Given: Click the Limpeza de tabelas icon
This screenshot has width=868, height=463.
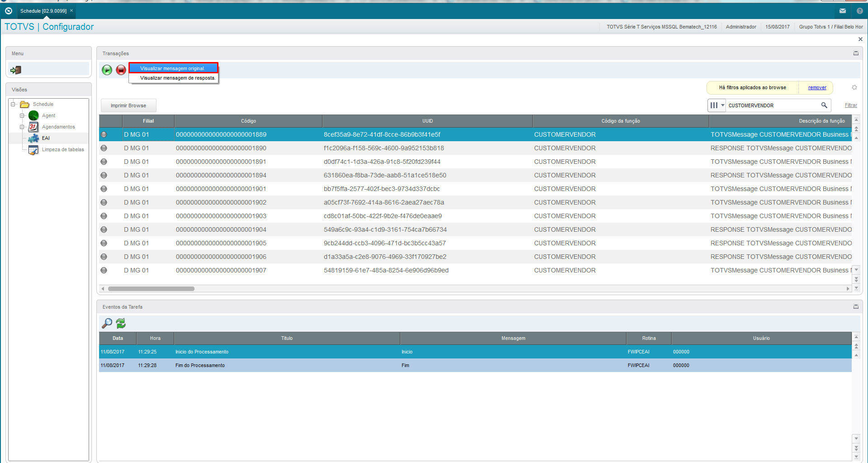Looking at the screenshot, I should (x=33, y=150).
